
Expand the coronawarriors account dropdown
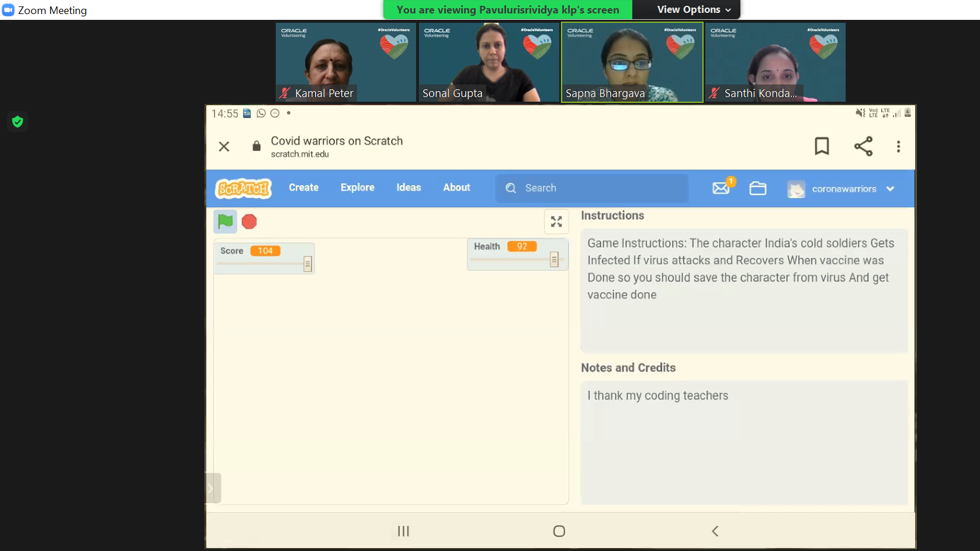click(x=890, y=189)
